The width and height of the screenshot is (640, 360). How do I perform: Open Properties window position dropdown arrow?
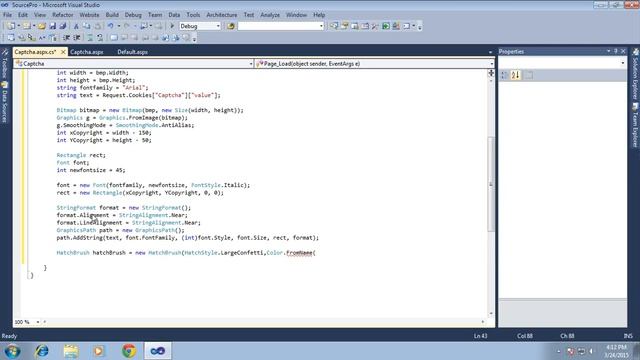point(609,51)
